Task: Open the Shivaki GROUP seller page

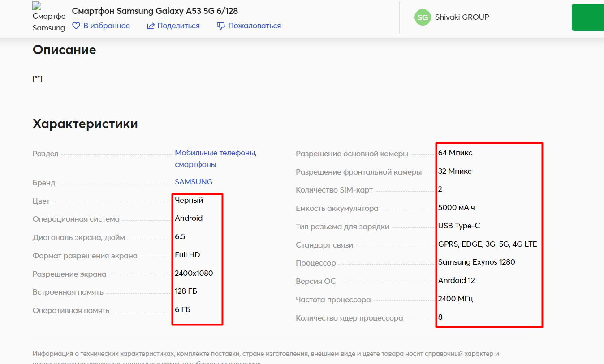Action: pos(462,17)
